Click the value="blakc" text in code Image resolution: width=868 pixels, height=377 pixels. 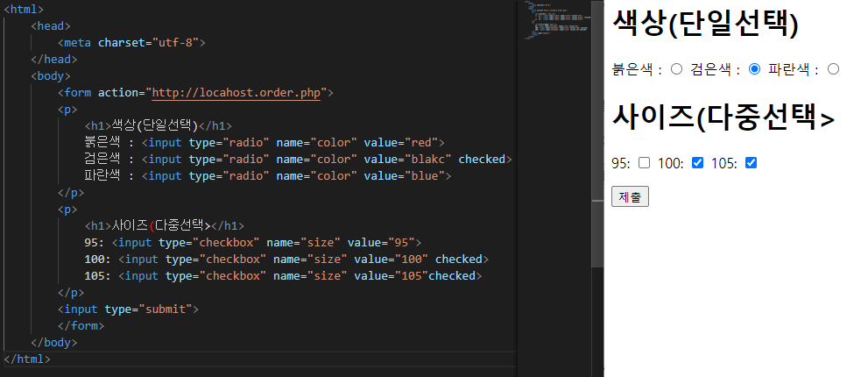click(x=407, y=159)
